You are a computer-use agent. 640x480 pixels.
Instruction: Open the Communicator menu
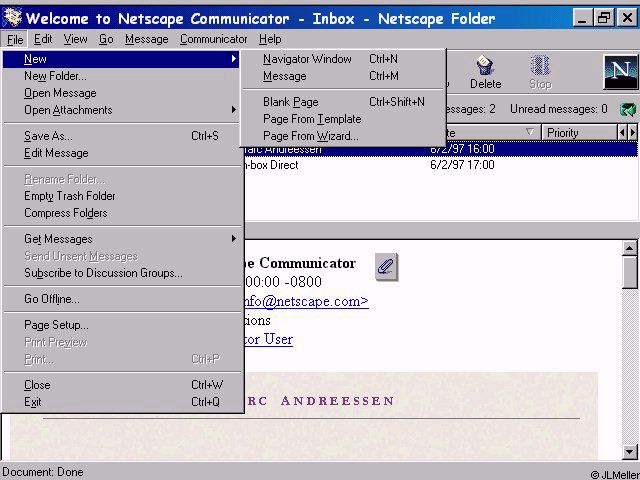click(213, 39)
